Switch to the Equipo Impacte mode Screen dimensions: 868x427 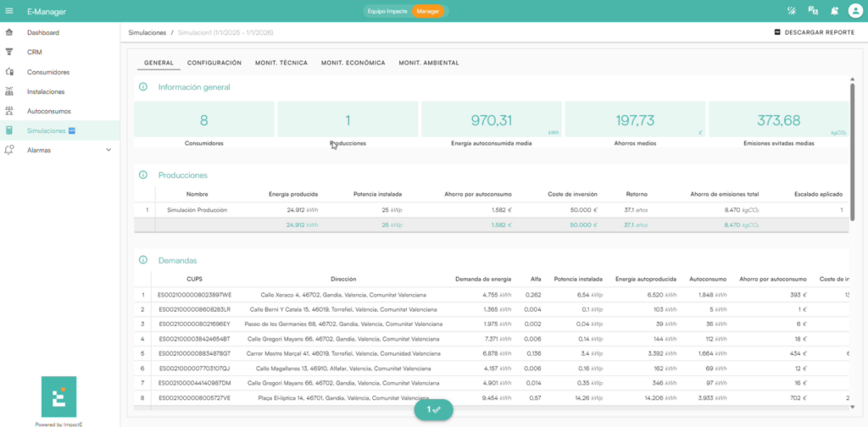click(387, 11)
